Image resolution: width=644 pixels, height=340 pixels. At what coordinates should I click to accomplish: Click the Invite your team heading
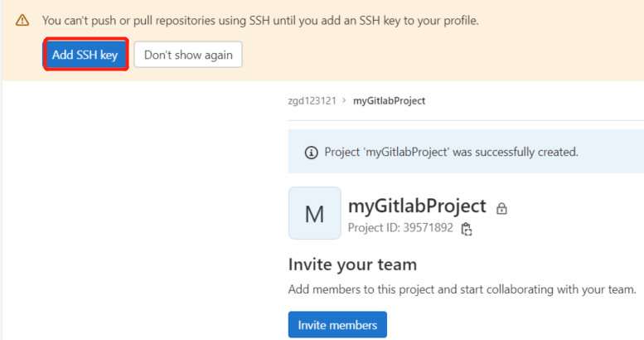click(352, 265)
